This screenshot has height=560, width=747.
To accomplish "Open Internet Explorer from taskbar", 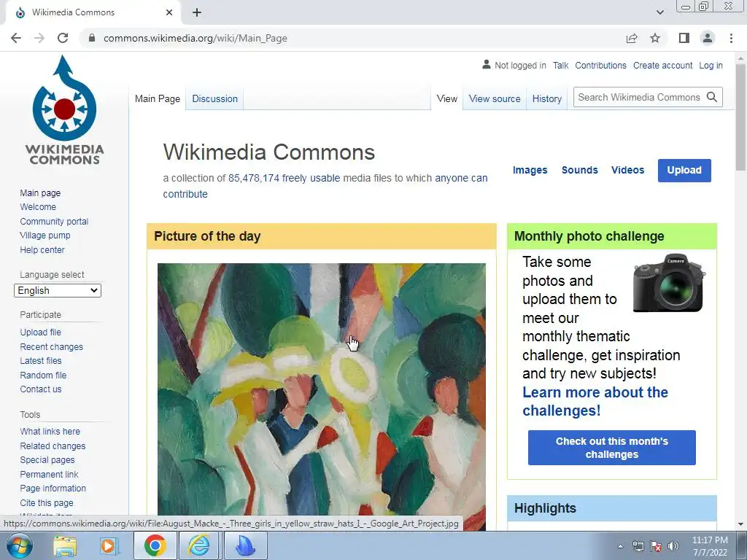I will [x=198, y=545].
